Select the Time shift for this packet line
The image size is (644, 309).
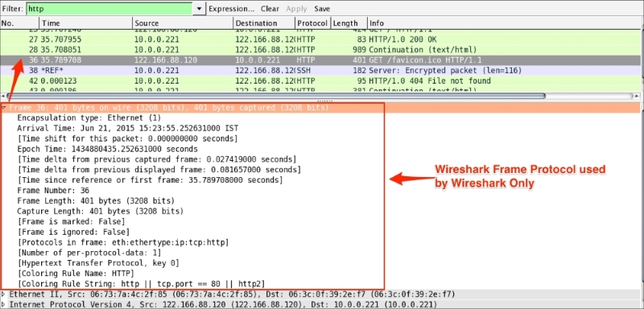[127, 138]
